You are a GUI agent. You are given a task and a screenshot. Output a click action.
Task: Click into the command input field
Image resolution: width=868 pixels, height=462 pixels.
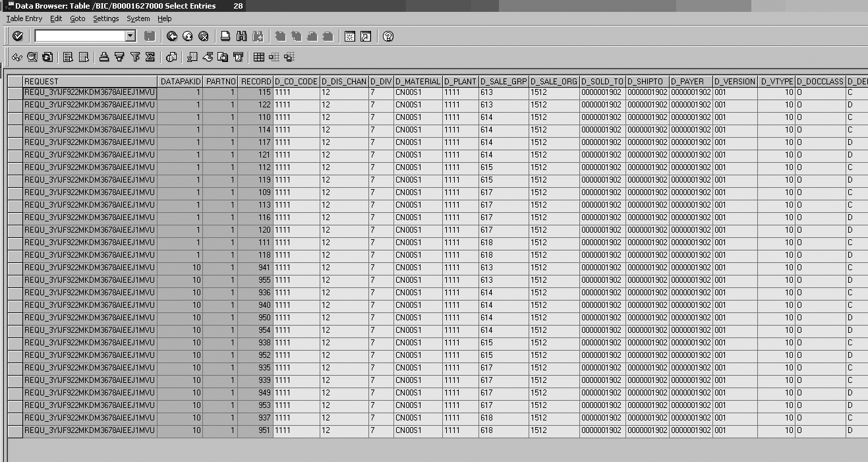coord(80,36)
